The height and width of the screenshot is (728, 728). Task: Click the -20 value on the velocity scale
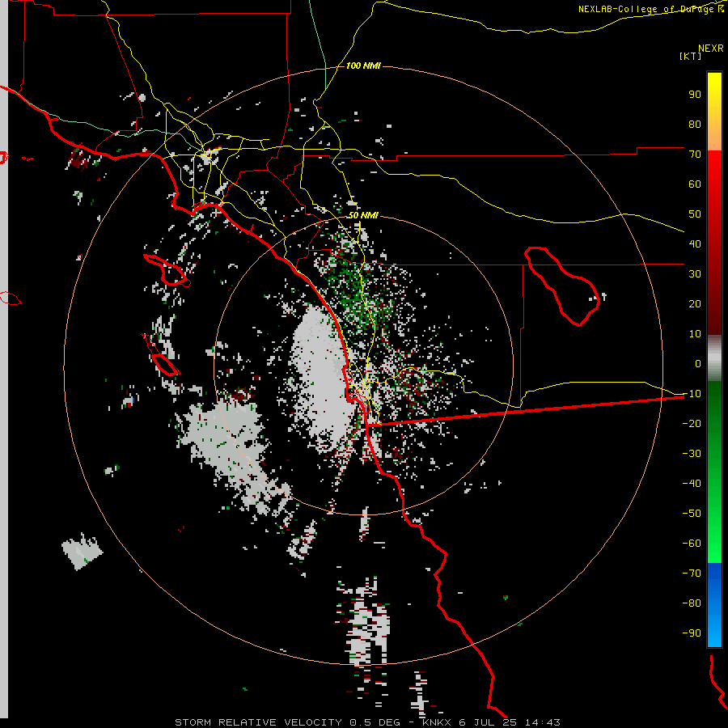pos(692,423)
